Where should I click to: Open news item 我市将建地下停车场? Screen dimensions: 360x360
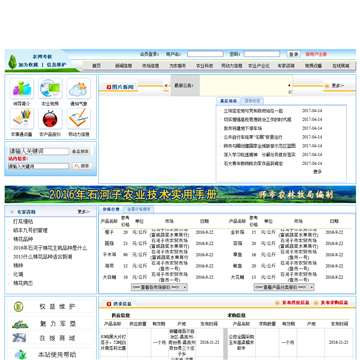(243, 128)
